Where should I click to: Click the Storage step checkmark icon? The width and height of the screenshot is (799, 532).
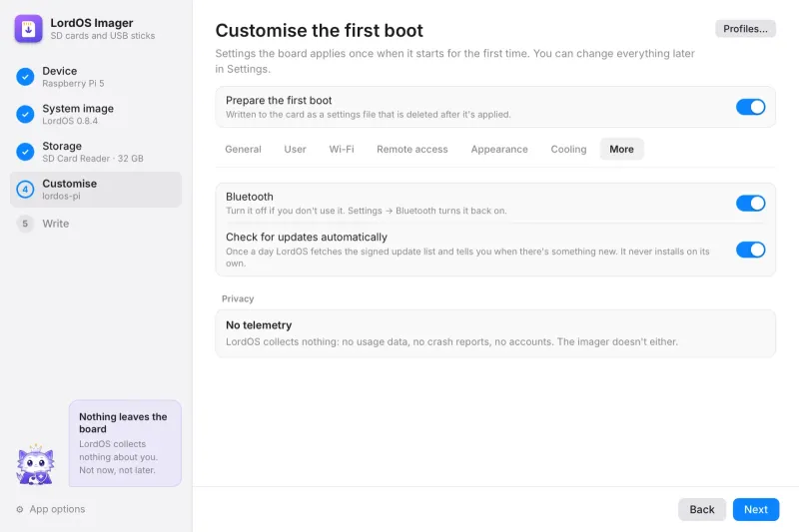coord(25,152)
